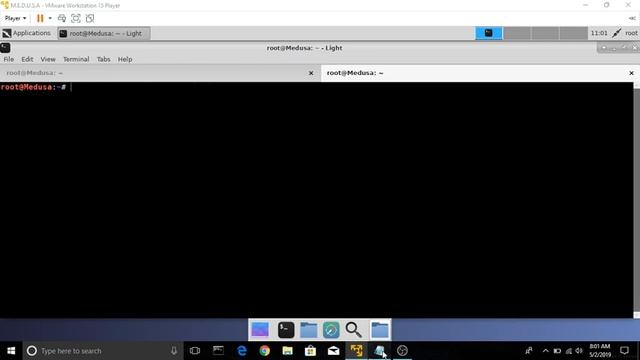
Task: Click the 11:01 panel clock
Action: tap(599, 33)
